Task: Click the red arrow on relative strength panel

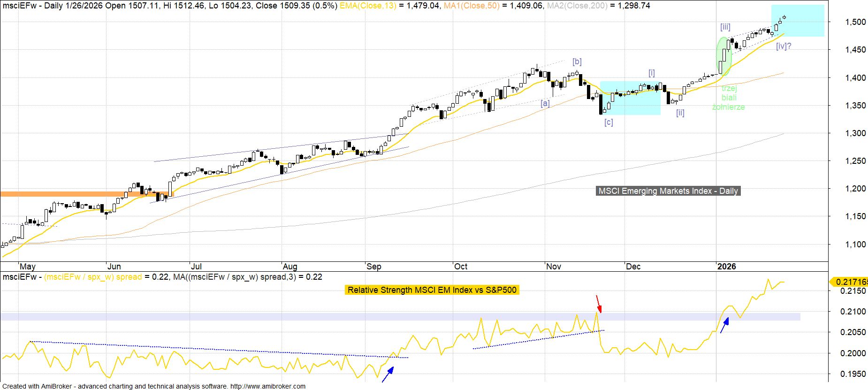Action: pos(598,304)
